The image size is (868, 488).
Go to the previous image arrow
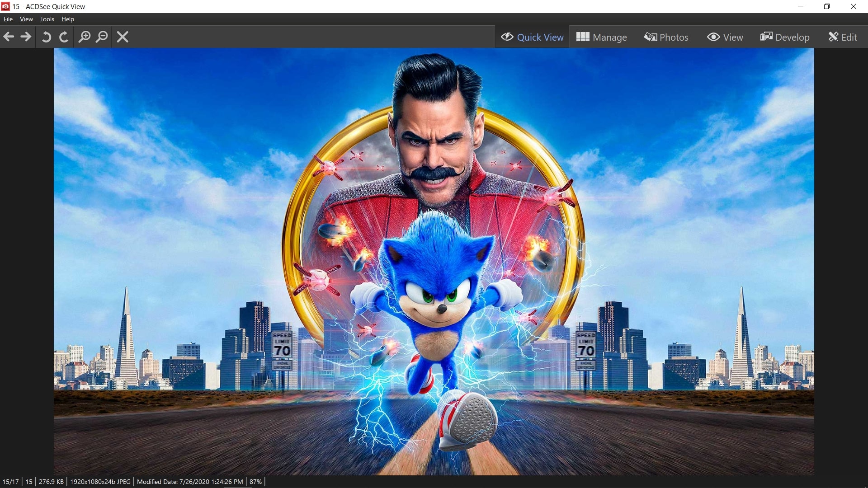9,37
